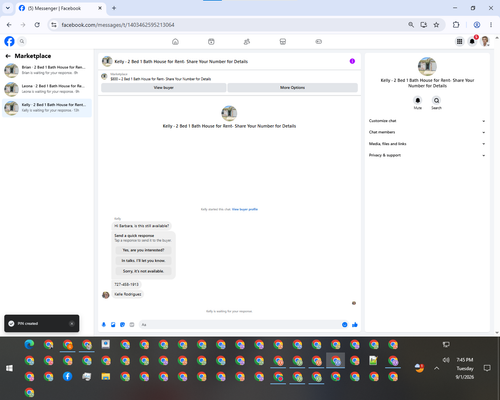
Task: Click the back arrow beside Marketplace heading
Action: click(x=8, y=56)
